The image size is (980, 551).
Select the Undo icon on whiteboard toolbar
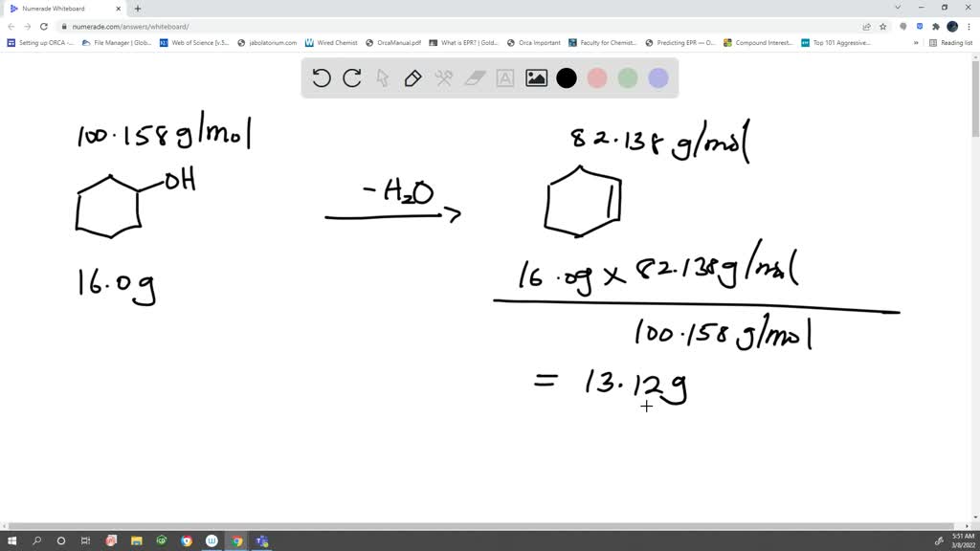point(322,78)
